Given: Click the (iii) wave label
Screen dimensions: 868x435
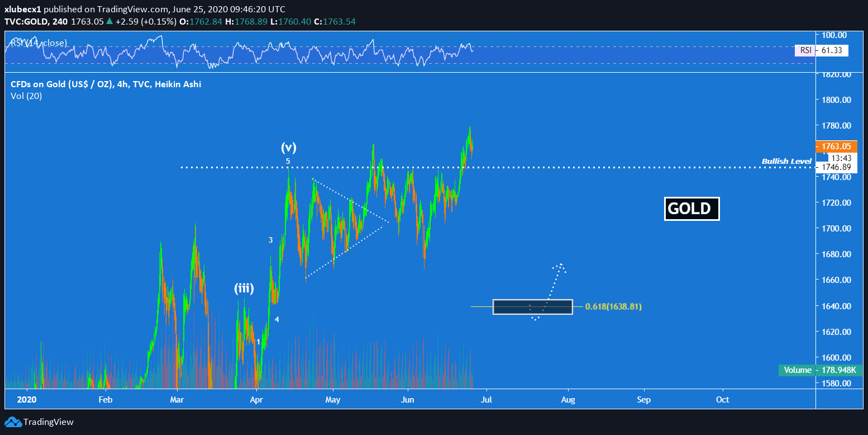Looking at the screenshot, I should point(244,289).
